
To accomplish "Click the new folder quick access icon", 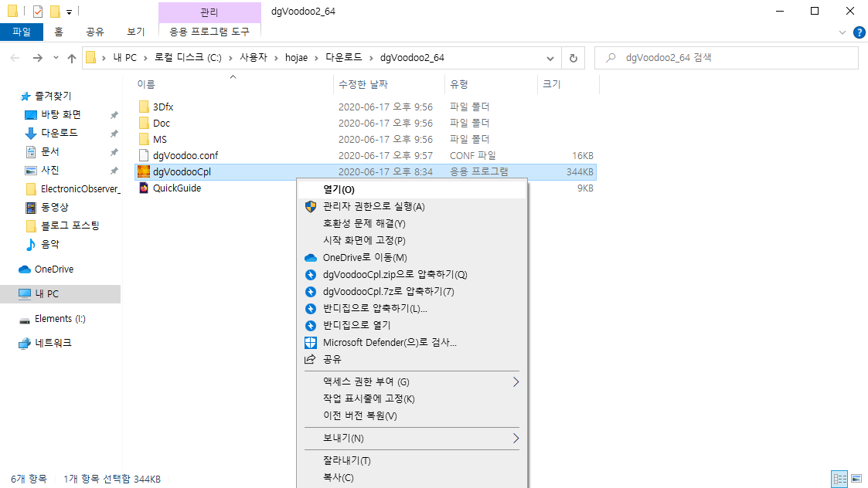I will point(55,11).
